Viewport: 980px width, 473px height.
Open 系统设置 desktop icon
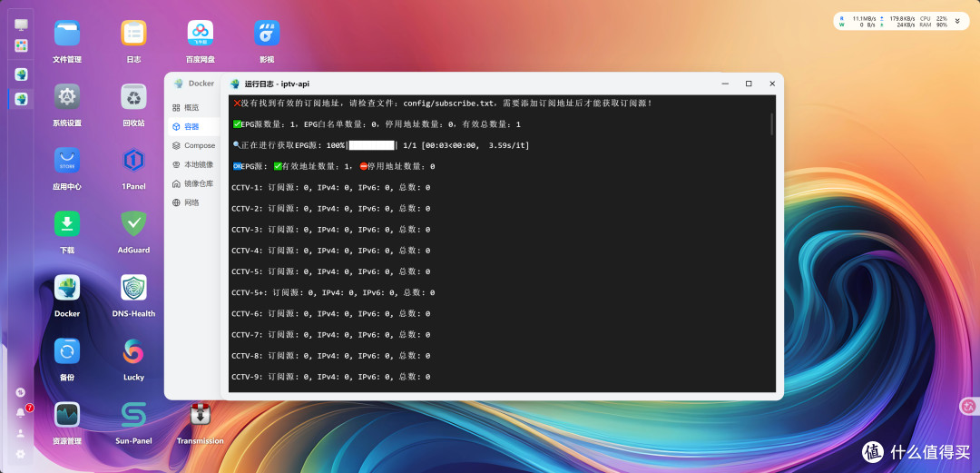tap(67, 96)
